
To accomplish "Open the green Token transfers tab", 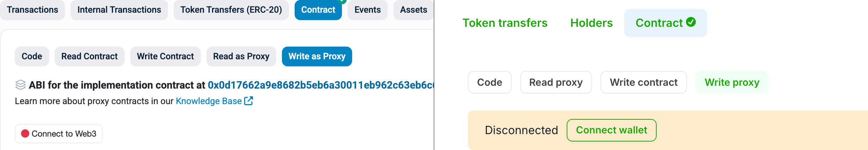I will point(505,23).
